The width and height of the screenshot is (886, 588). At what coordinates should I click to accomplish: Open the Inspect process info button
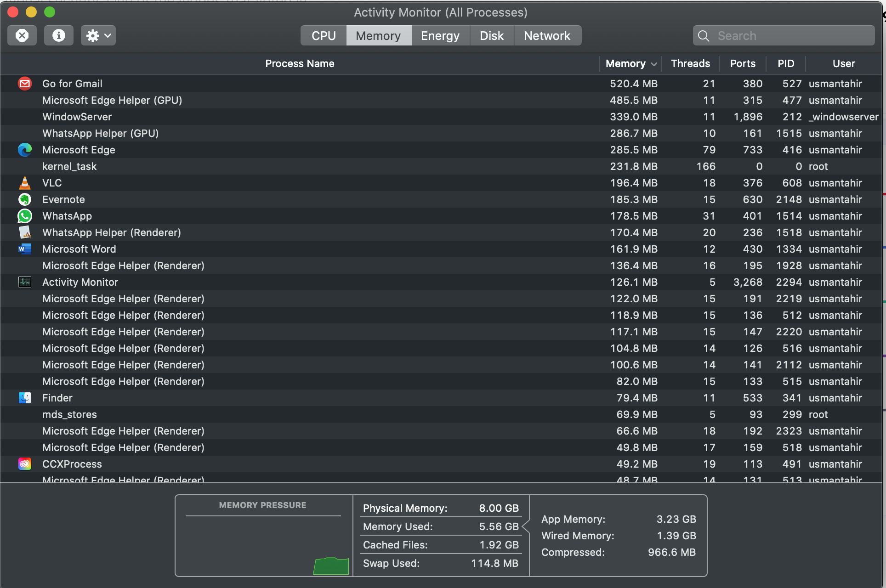click(59, 35)
